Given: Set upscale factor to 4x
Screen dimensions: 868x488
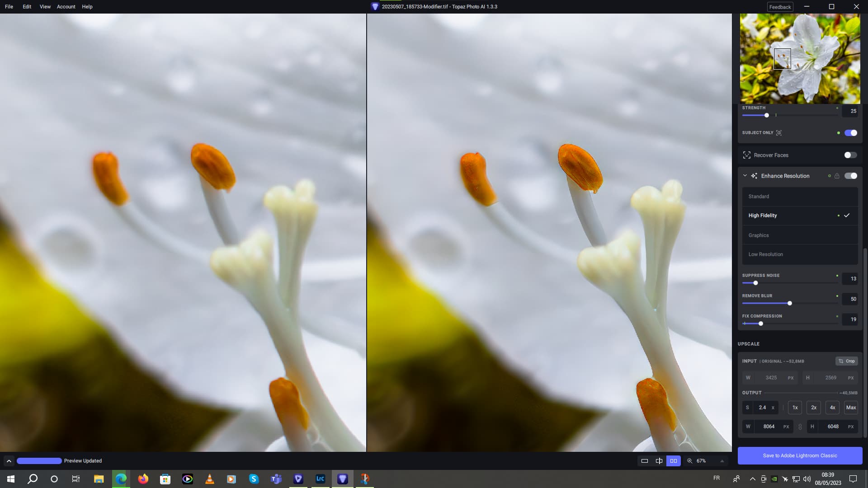Looking at the screenshot, I should coord(832,408).
